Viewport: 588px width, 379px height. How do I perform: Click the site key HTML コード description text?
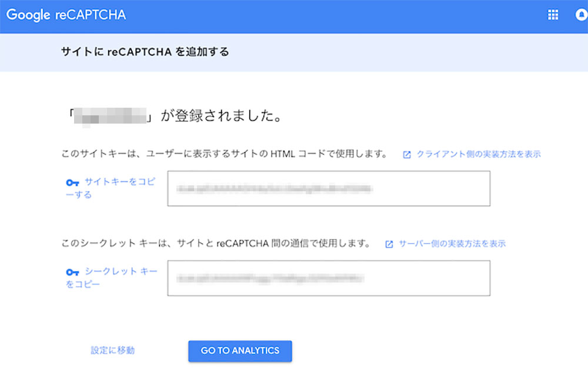pos(224,154)
